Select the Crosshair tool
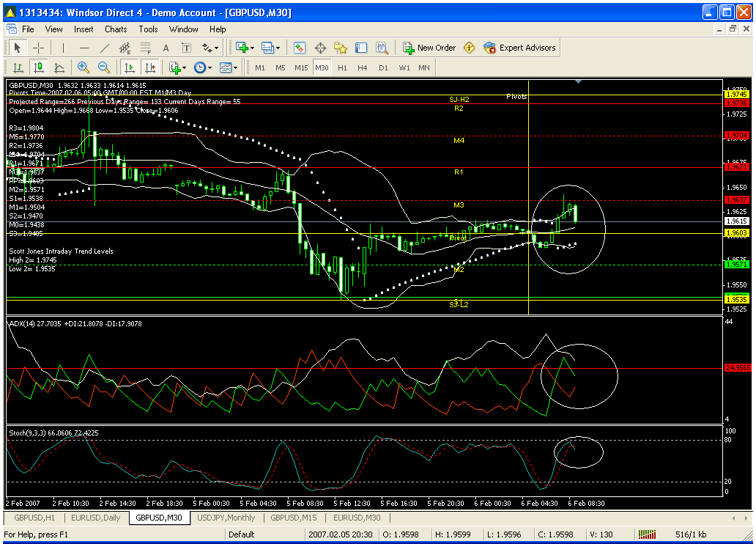 point(39,48)
